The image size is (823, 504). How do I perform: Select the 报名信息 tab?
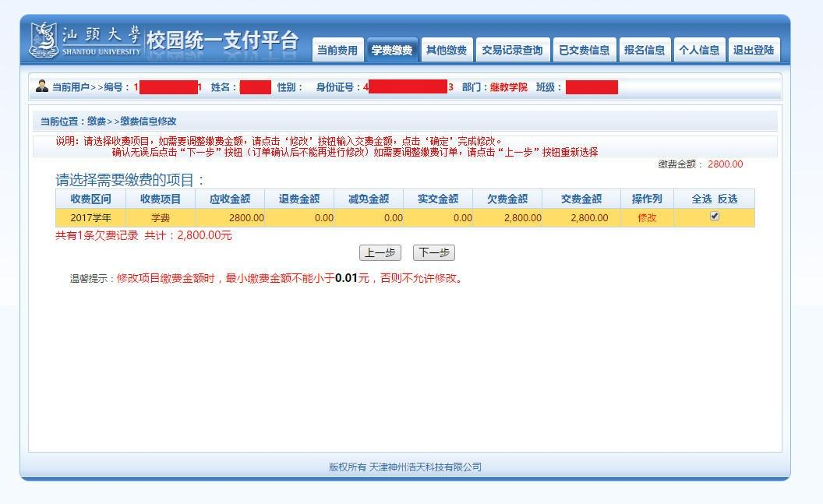645,50
